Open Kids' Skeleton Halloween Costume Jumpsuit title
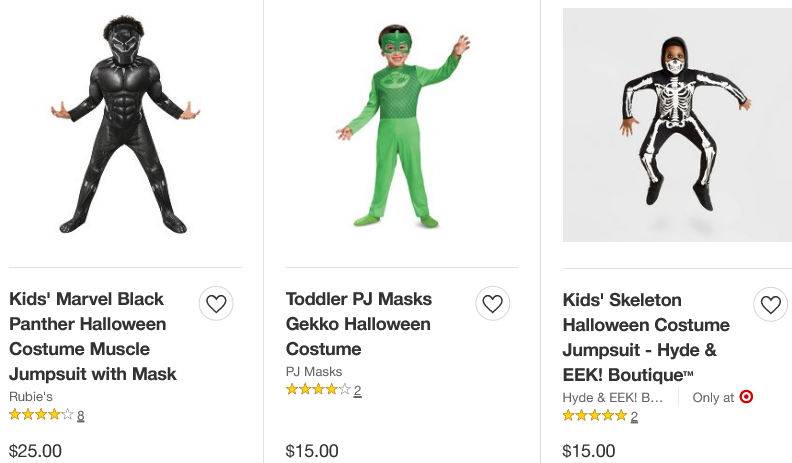Image resolution: width=792 pixels, height=463 pixels. pyautogui.click(x=646, y=337)
